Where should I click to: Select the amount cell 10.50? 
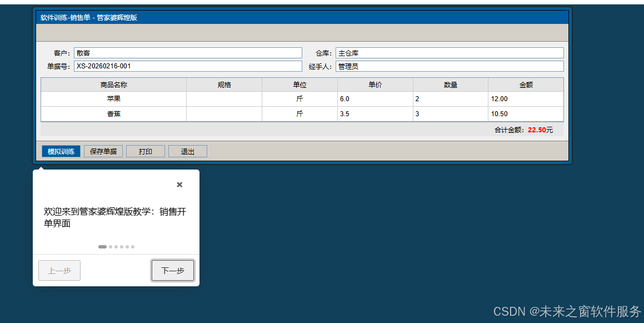point(526,114)
